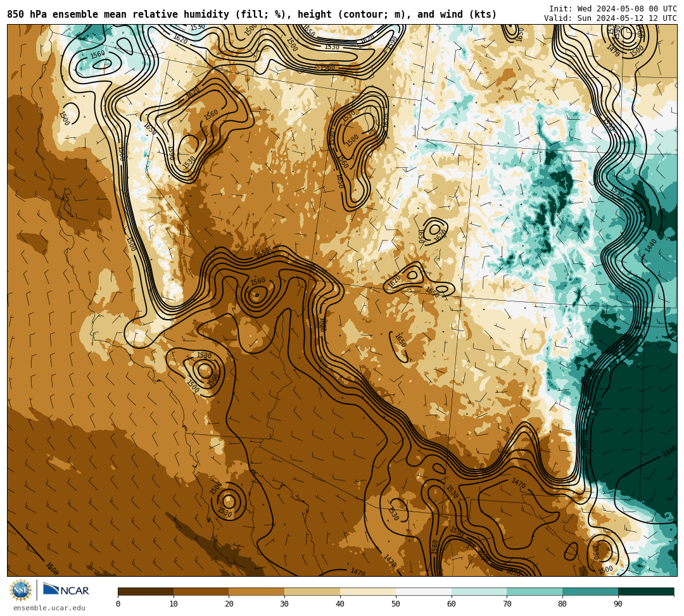Pick the 40–50% cream colorbar segment
Screen dimensions: 684x616
click(x=368, y=591)
